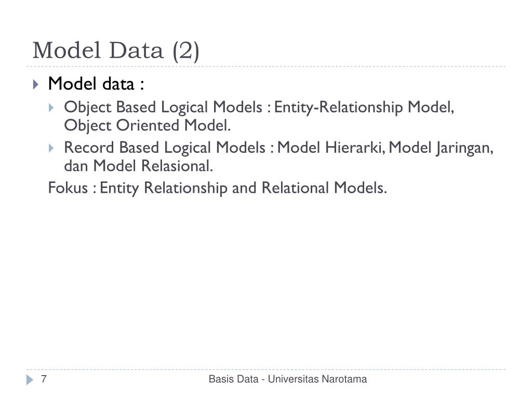
Task: Click the footer triangle next to page number 7
Action: 30,380
